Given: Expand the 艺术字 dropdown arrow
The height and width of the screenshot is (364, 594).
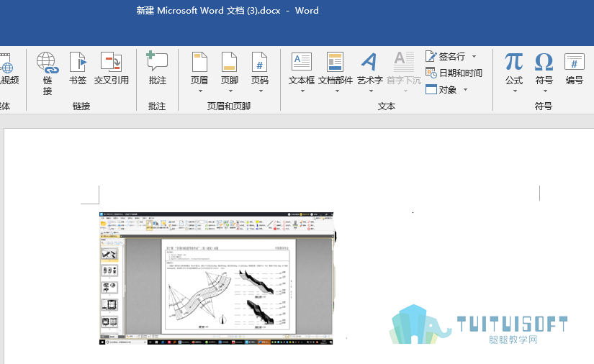Looking at the screenshot, I should (x=371, y=91).
